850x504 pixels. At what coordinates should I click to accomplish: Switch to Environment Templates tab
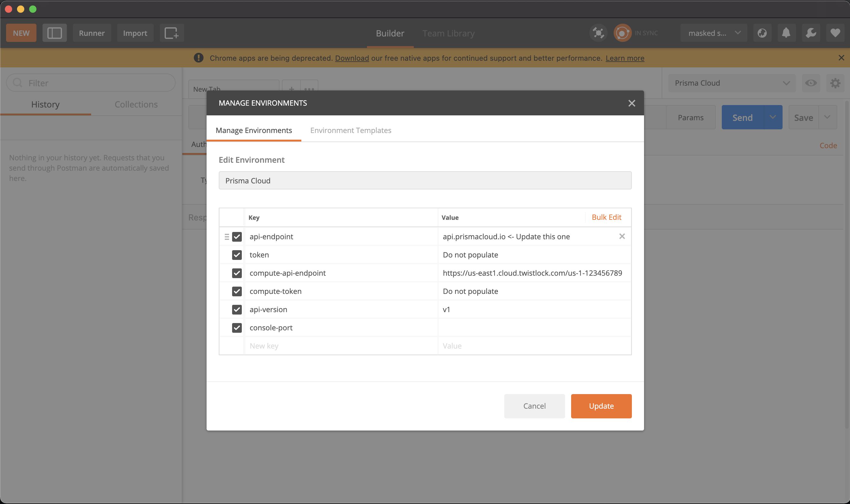(351, 131)
